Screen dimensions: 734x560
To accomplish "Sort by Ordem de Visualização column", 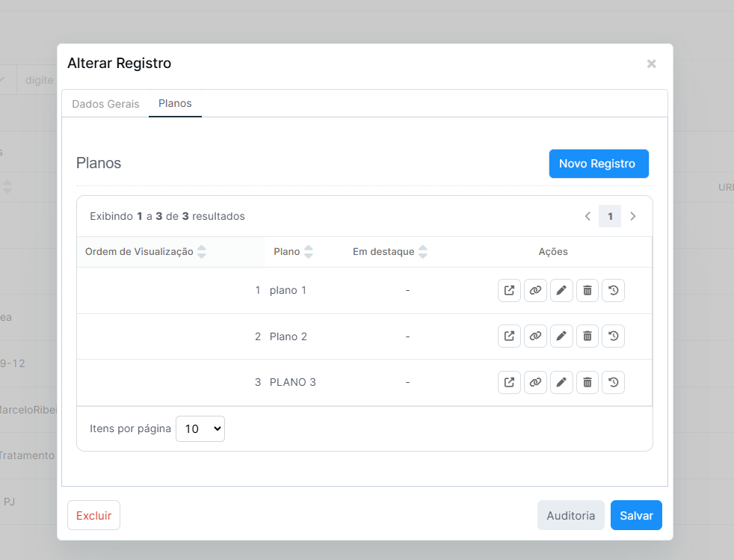I will (x=201, y=252).
